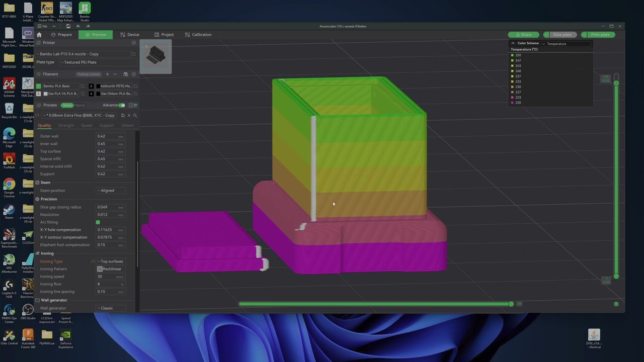644x362 pixels.
Task: Select plate 1 thumbnail
Action: point(155,56)
